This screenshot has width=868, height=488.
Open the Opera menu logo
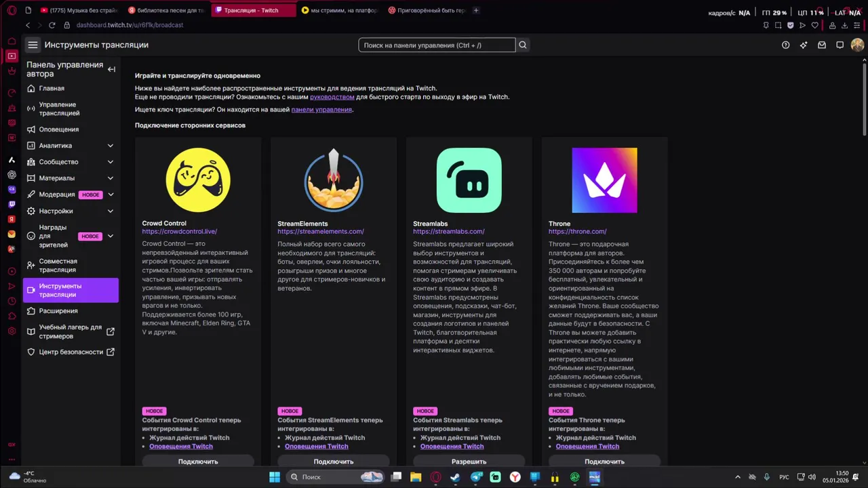12,10
